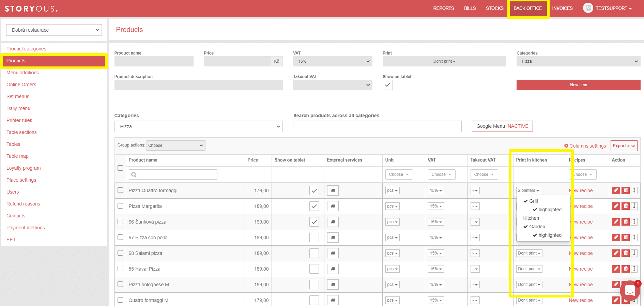Open the STOCKS top menu
Viewport: 644px width, 306px height.
[x=494, y=8]
